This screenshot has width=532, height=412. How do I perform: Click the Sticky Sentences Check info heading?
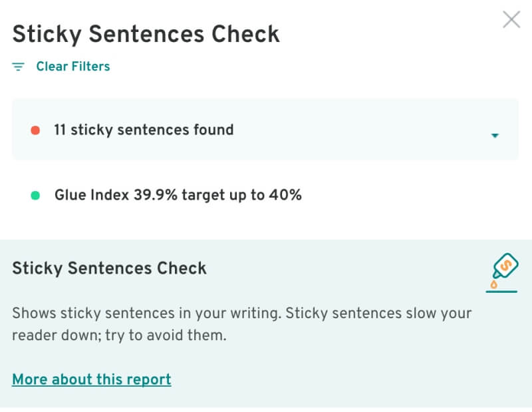(x=110, y=268)
